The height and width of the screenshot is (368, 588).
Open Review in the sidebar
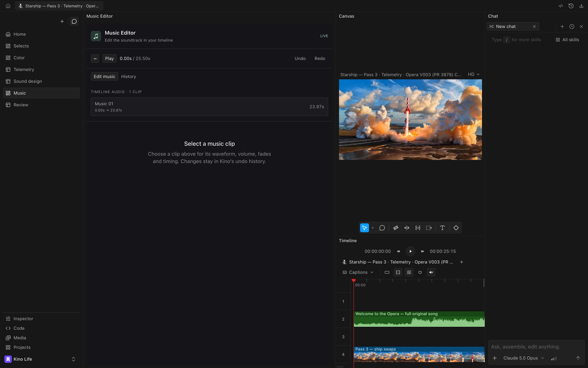point(41,105)
